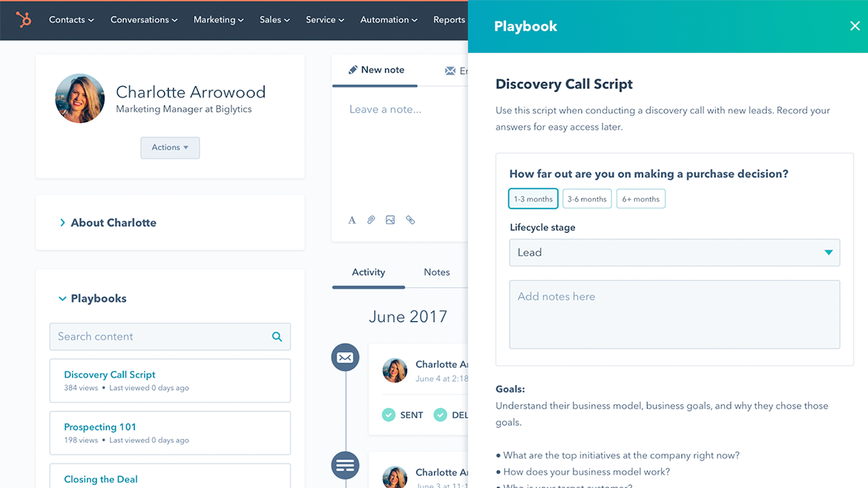Switch to the Notes tab
This screenshot has width=868, height=488.
pos(436,272)
